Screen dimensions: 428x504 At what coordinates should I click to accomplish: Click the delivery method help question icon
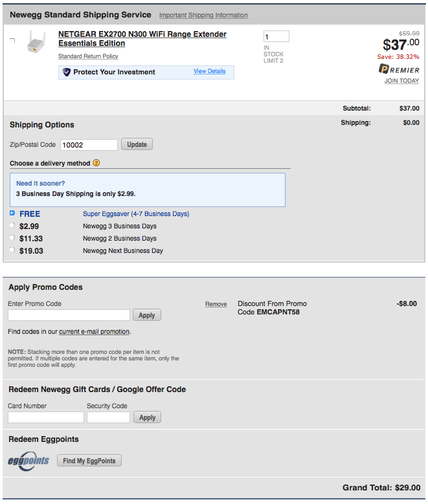[96, 163]
